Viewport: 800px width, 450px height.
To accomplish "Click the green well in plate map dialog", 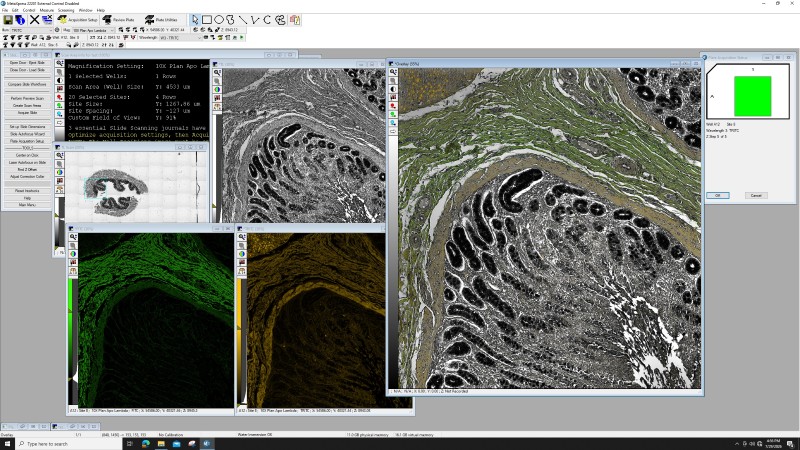I will click(x=753, y=96).
